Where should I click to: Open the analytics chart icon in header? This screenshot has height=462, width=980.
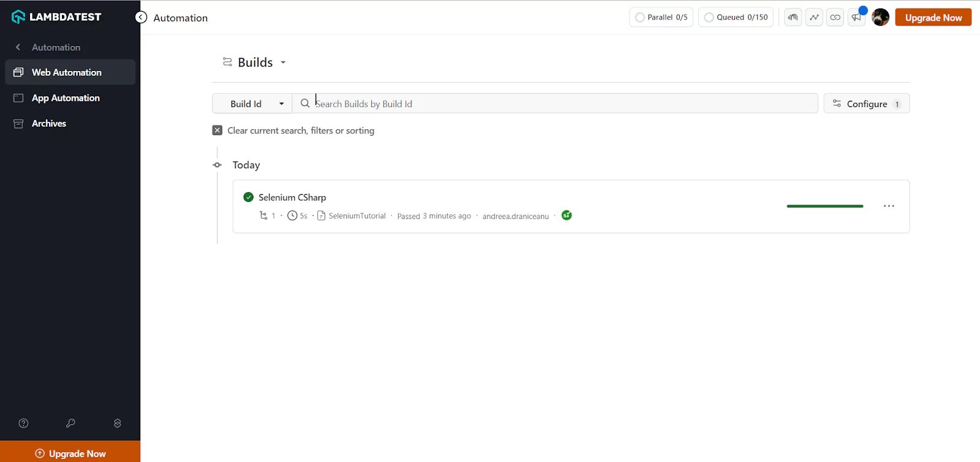click(814, 17)
